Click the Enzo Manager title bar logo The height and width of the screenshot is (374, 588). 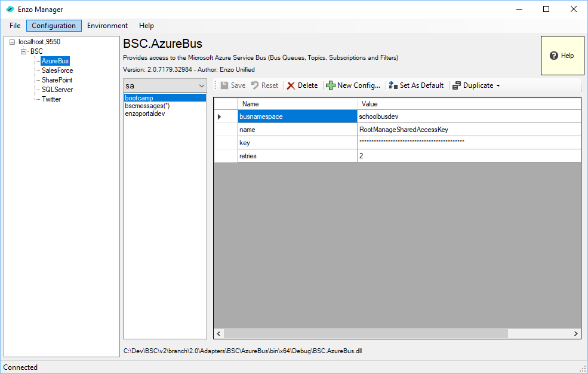pos(10,10)
